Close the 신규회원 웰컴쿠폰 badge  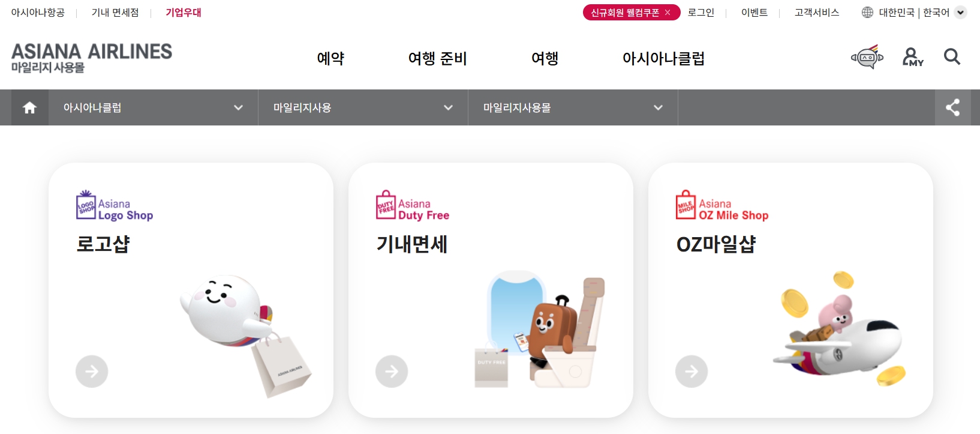click(668, 13)
